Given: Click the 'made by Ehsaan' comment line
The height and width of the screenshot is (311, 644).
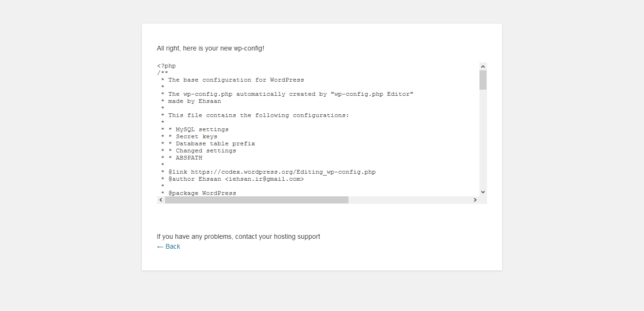Looking at the screenshot, I should [191, 101].
